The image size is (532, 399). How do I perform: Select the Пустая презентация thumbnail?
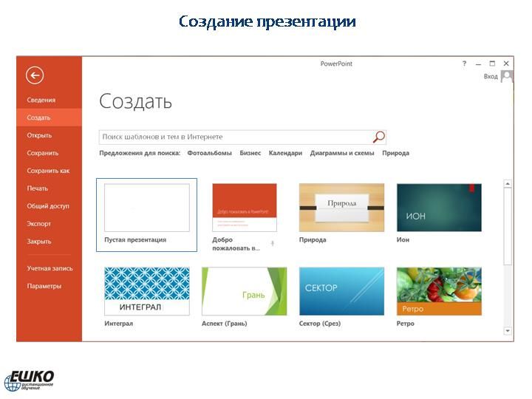(147, 208)
